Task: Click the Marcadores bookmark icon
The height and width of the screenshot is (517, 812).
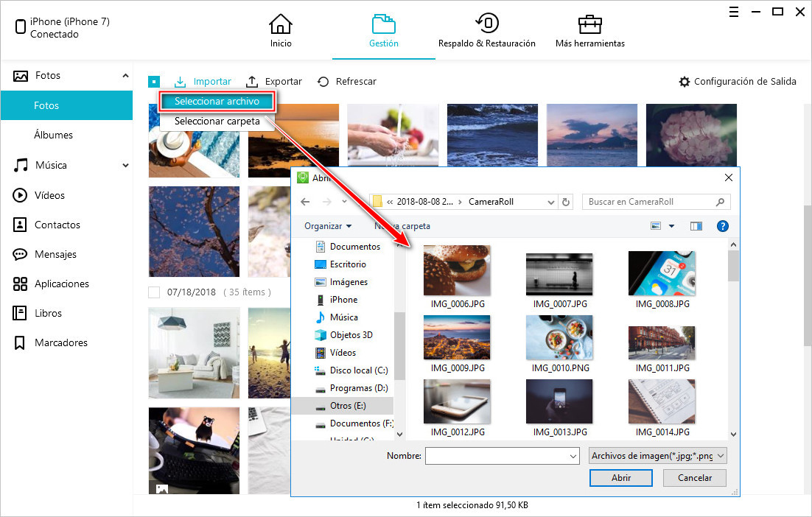Action: 20,342
